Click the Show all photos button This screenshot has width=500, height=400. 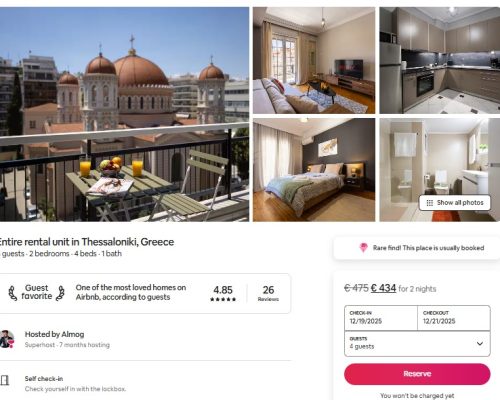[455, 203]
